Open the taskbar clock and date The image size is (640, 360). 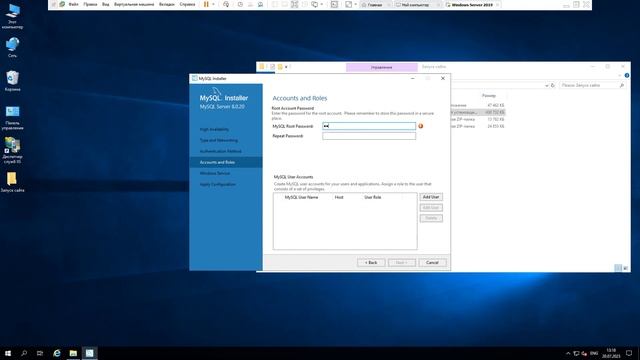pos(611,353)
